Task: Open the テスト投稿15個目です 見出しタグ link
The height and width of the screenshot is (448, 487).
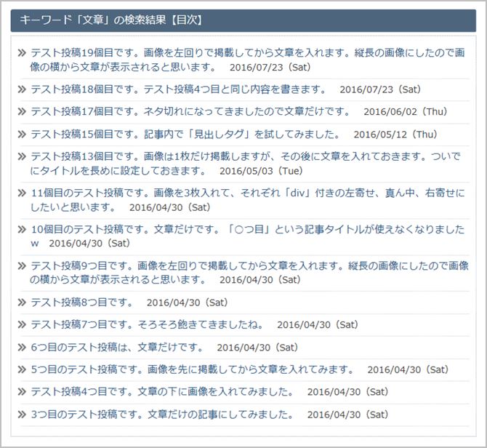Action: (x=185, y=135)
